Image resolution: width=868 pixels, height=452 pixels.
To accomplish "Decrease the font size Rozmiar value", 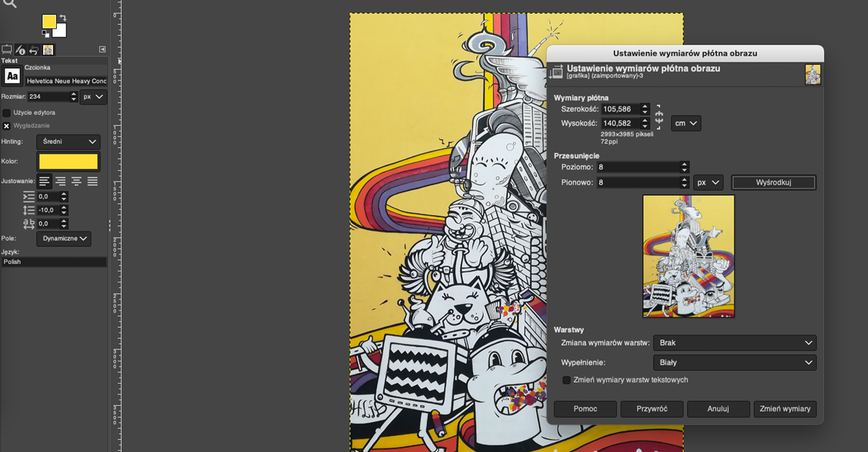I will (x=74, y=99).
